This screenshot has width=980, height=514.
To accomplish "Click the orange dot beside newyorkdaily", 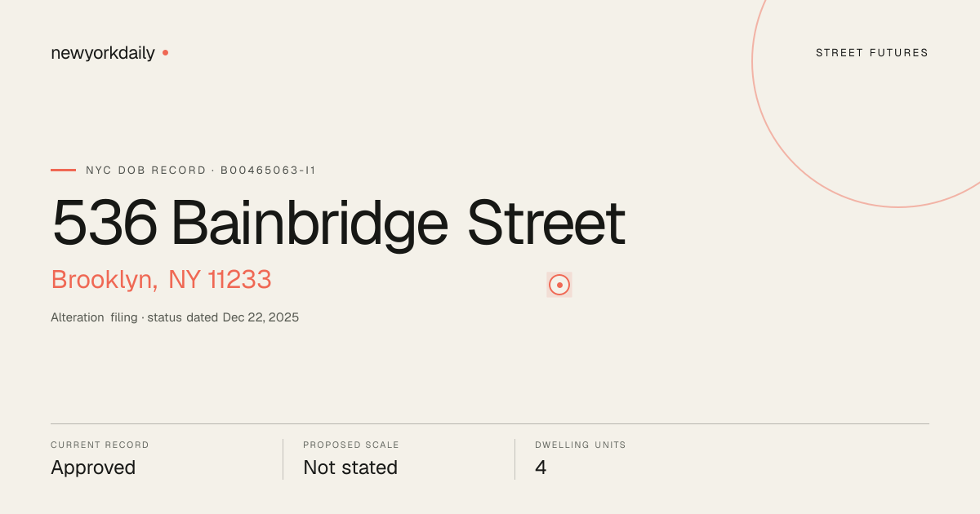I will (x=165, y=52).
